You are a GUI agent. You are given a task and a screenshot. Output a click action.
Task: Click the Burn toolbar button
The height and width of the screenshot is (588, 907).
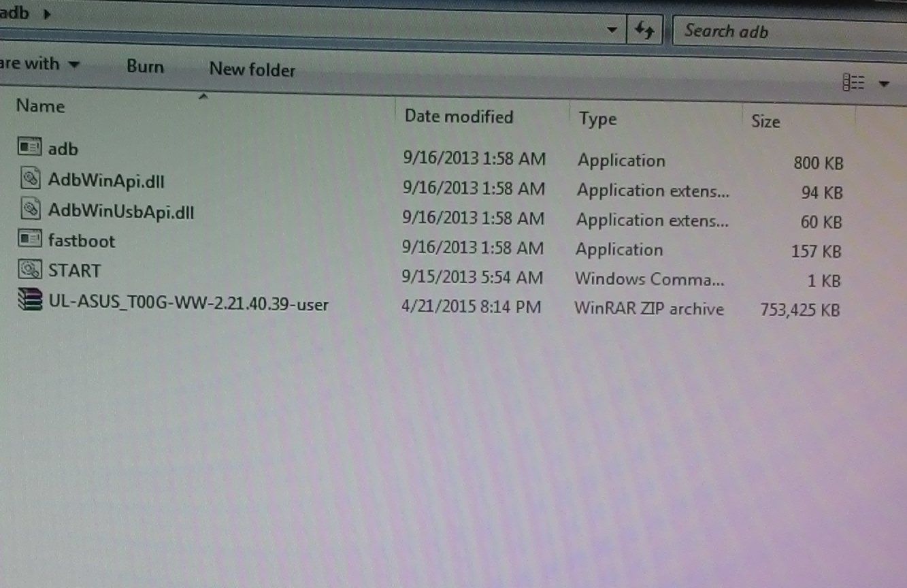(x=145, y=67)
